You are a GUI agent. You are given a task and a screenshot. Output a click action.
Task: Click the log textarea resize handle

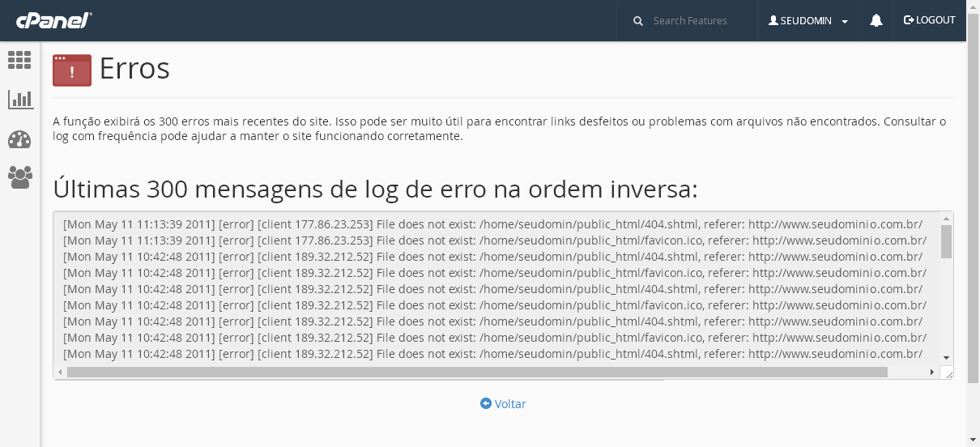coord(947,373)
